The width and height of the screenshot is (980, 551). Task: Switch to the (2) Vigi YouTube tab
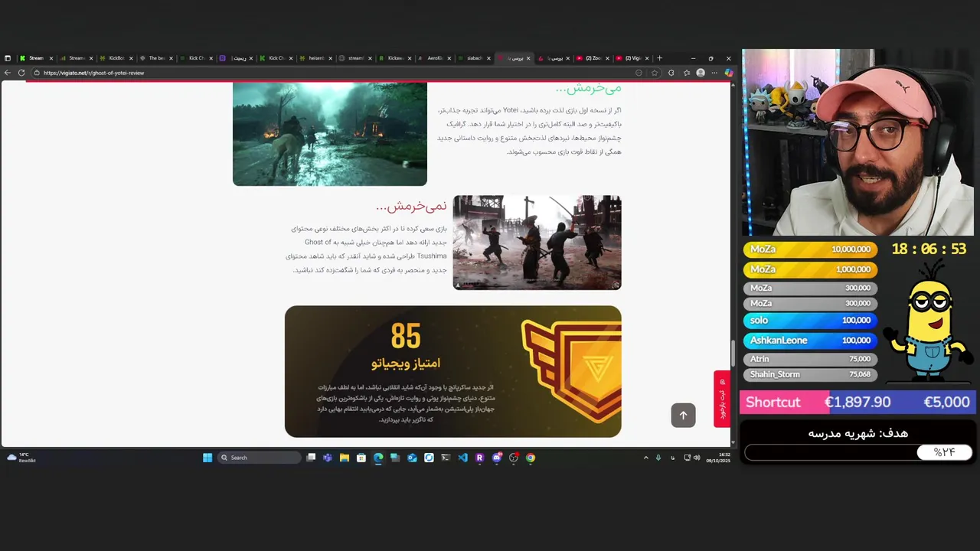633,58
